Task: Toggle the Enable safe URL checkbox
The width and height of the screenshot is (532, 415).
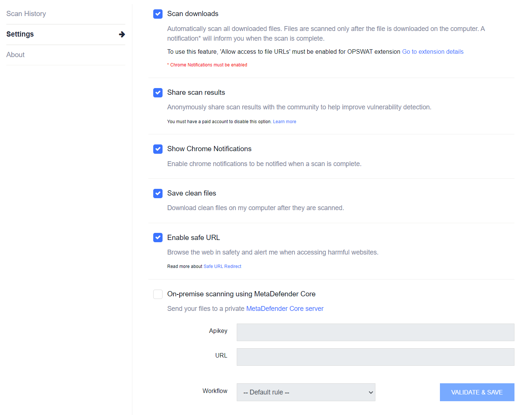Action: tap(158, 238)
